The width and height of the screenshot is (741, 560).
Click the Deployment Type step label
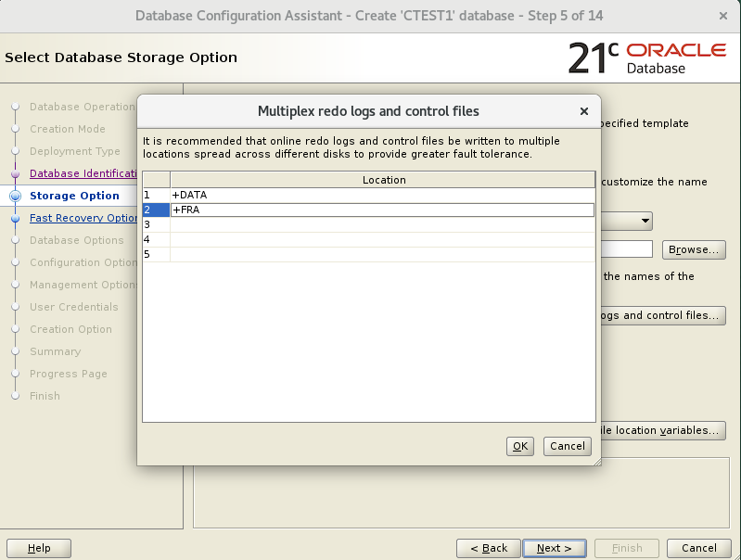[x=75, y=151]
